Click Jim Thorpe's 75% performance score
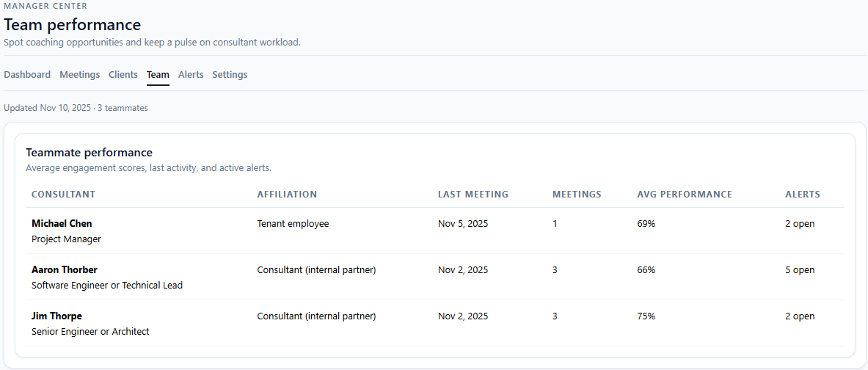 pyautogui.click(x=646, y=316)
